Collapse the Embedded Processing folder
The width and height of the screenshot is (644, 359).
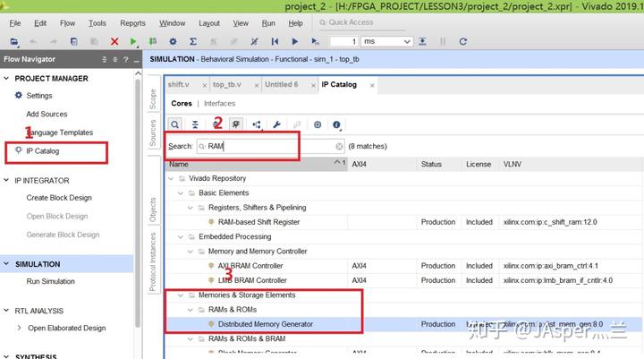[181, 237]
